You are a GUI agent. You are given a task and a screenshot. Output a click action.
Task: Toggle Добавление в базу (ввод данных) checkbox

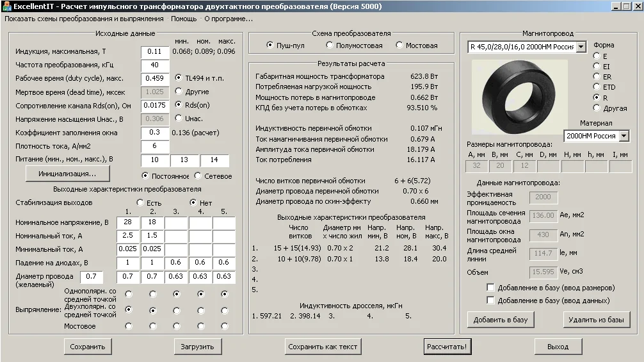point(491,300)
